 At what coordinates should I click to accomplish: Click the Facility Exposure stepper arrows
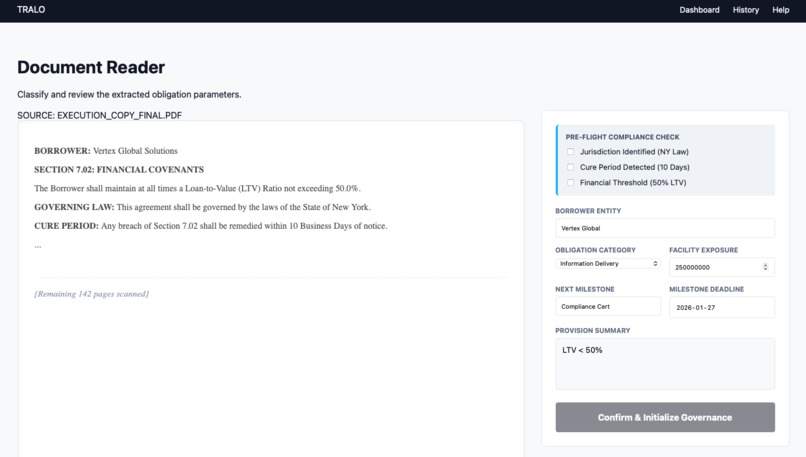[x=765, y=267]
